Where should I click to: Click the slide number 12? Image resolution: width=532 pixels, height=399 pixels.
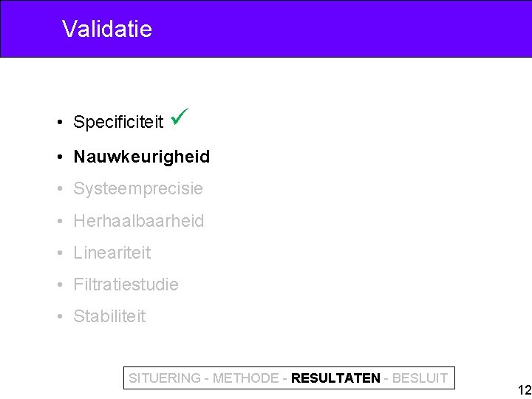pos(525,390)
